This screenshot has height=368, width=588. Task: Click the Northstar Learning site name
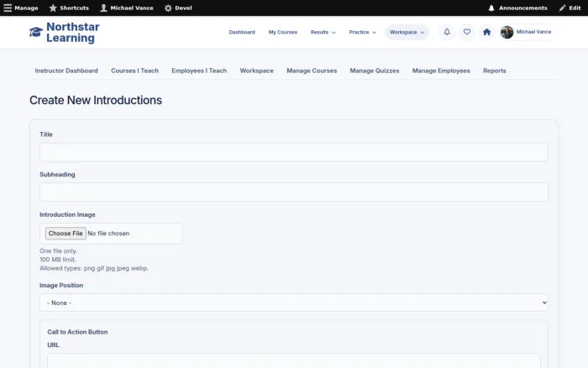point(73,32)
